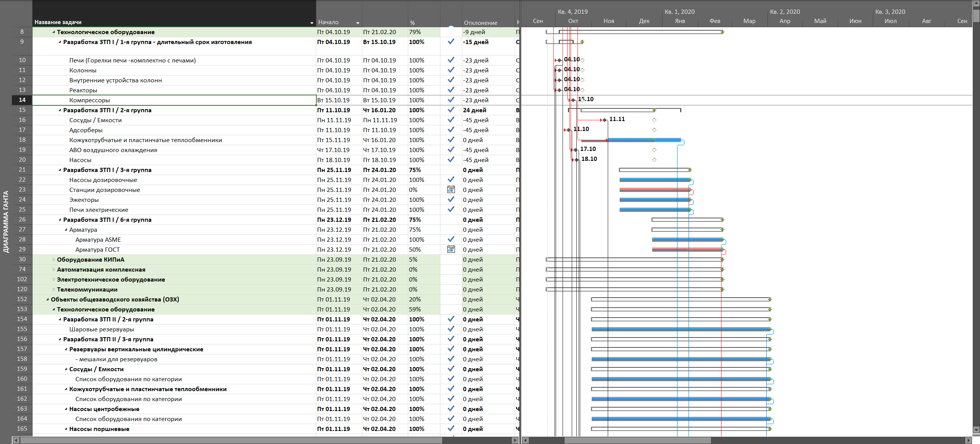Collapse Объекты общезаводского хозяйства (ОЗХ) group
The height and width of the screenshot is (444, 980).
click(47, 300)
